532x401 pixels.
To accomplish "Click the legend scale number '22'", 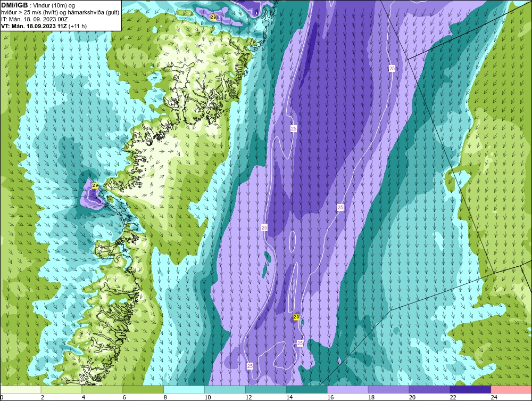I will [x=453, y=397].
